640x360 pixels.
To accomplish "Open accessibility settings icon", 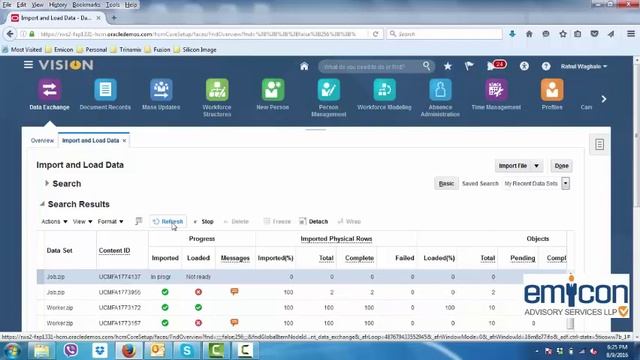I will point(524,66).
